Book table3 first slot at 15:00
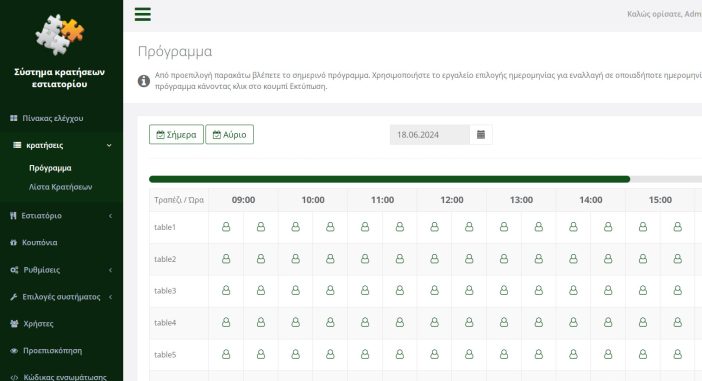The width and height of the screenshot is (702, 381). [643, 291]
